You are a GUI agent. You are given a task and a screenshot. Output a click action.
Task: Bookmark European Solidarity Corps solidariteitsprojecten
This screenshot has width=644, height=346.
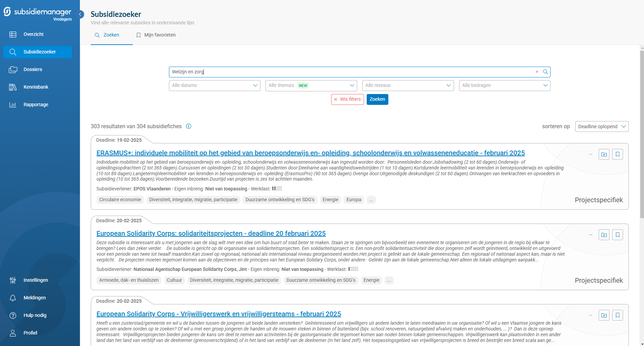pyautogui.click(x=618, y=235)
